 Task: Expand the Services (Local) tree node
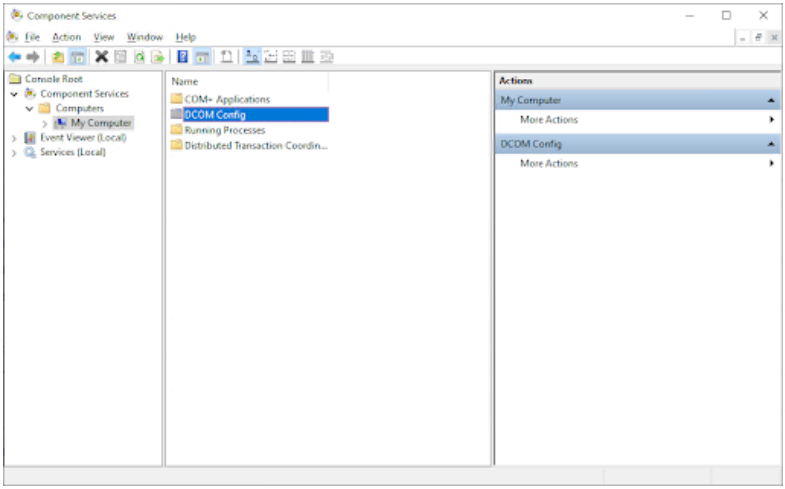[13, 153]
